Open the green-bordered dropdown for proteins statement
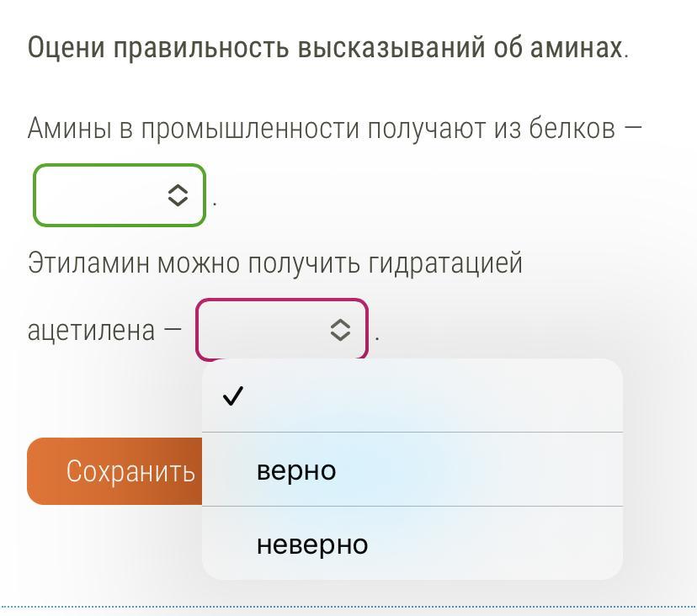 click(x=120, y=195)
